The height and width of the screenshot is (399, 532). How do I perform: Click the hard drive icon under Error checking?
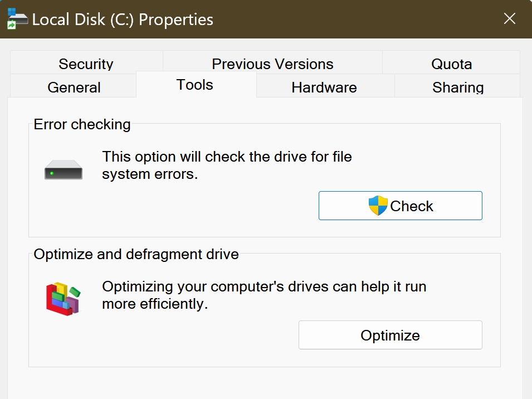click(64, 170)
